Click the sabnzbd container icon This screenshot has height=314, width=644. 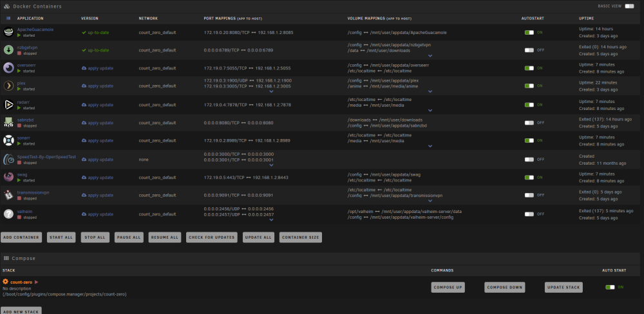pyautogui.click(x=8, y=122)
